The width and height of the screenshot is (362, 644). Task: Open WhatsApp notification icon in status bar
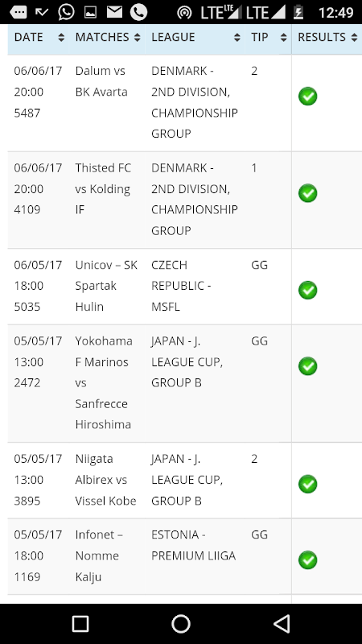tap(66, 12)
